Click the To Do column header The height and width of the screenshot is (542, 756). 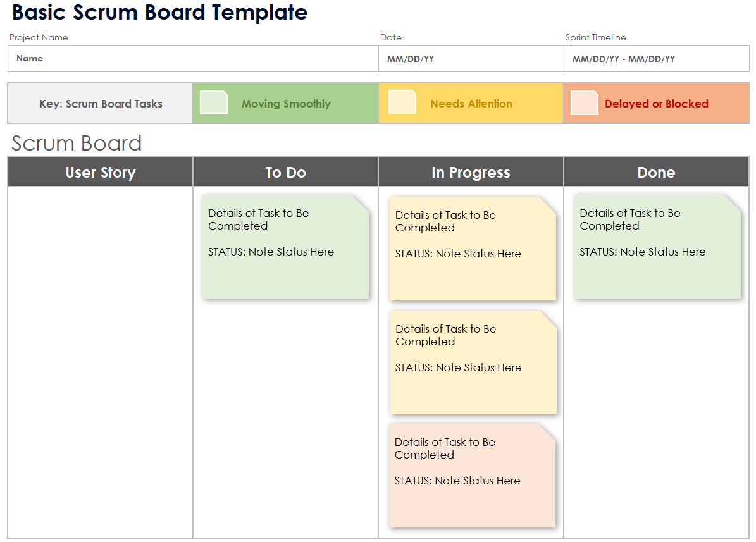click(x=285, y=173)
